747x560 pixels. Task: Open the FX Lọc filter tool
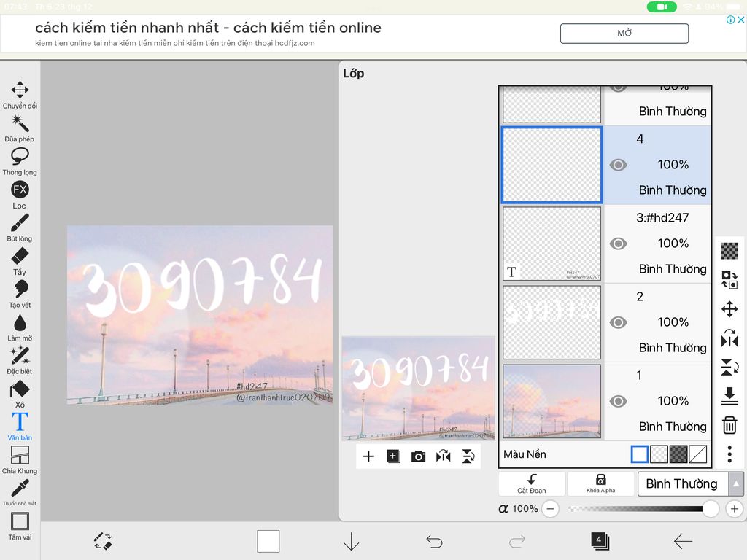click(20, 195)
